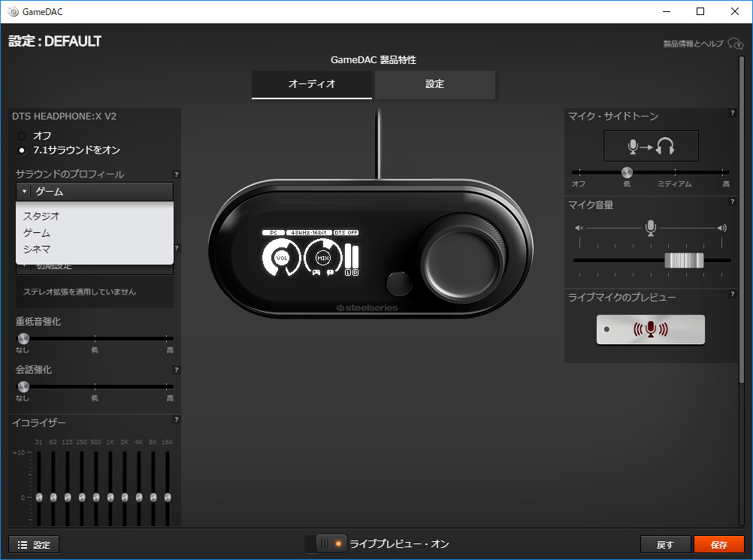Click the microphone icon on the mic volume scale

point(651,228)
